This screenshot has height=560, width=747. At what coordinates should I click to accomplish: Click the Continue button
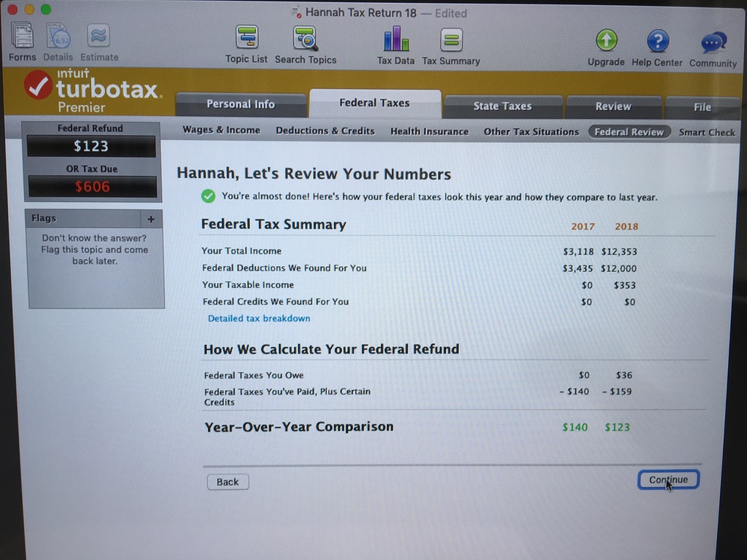(x=668, y=480)
